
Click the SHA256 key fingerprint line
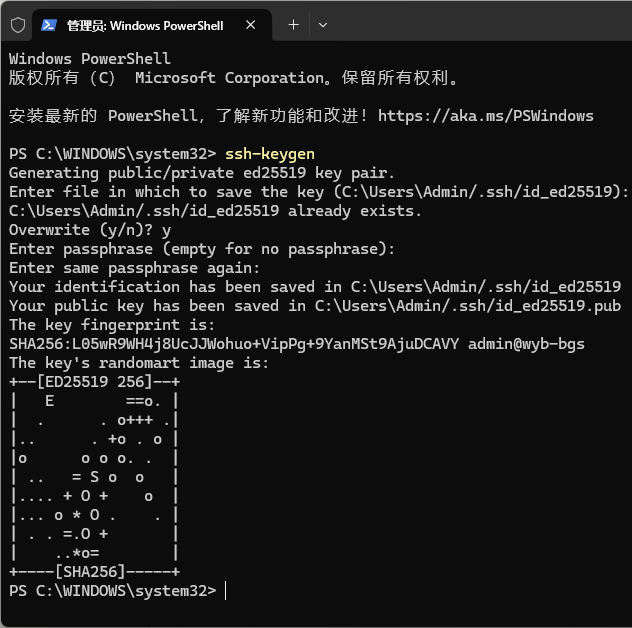[234, 344]
